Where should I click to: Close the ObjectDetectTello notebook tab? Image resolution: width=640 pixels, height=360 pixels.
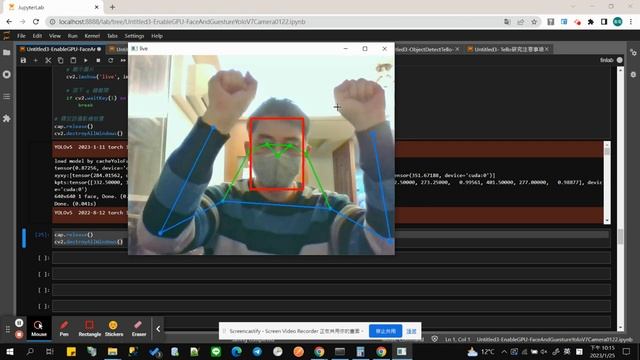457,49
